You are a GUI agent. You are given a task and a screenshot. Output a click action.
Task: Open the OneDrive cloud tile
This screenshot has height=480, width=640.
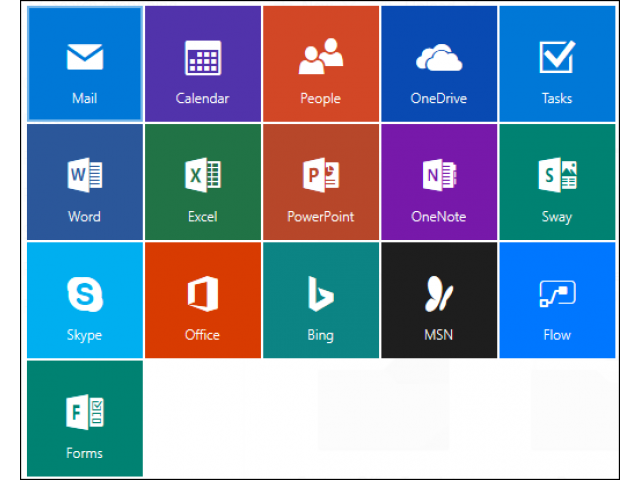point(439,64)
